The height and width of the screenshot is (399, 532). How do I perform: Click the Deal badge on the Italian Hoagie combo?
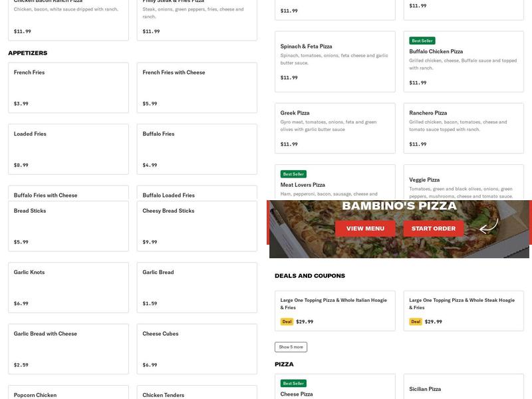[286, 321]
